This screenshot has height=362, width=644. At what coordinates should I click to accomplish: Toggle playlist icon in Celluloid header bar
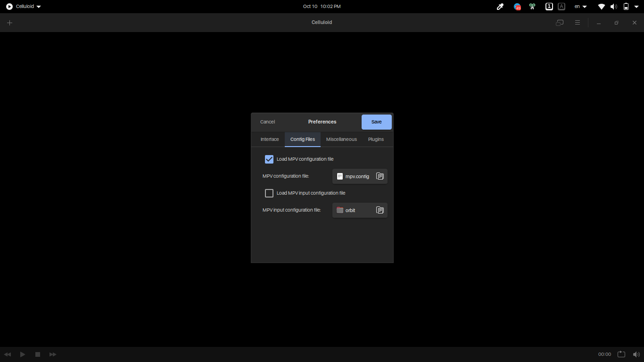pos(560,23)
